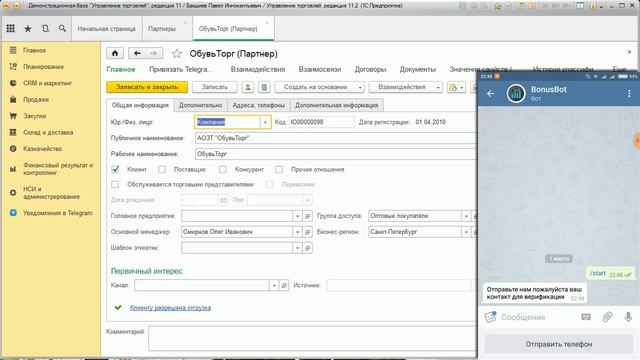640x360 pixels.
Task: Click Записать и закрыть button
Action: click(x=147, y=87)
